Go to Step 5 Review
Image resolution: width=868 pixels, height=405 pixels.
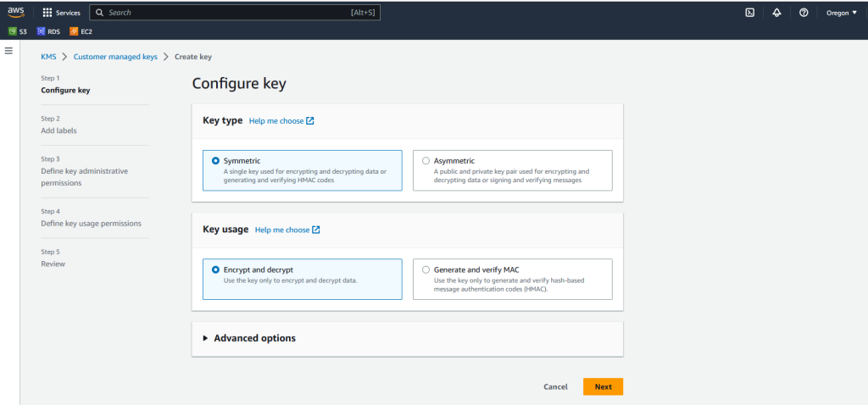(x=53, y=264)
